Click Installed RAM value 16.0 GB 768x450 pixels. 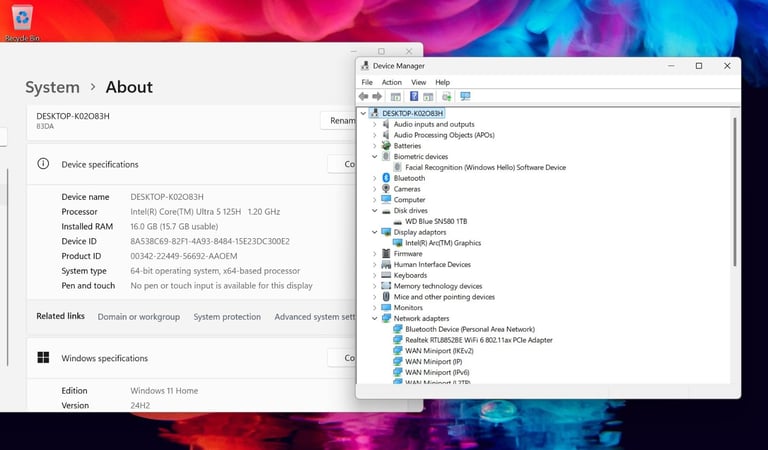(x=174, y=226)
